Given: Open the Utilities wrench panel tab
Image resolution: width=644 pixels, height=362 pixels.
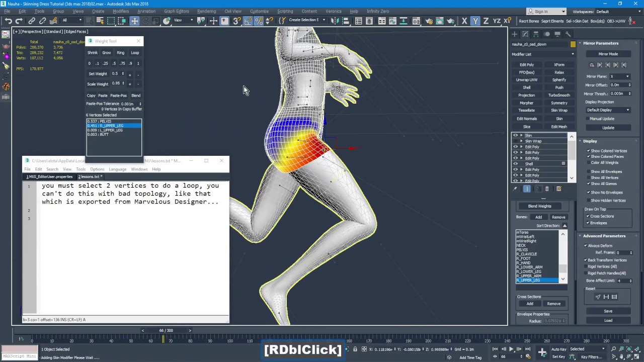Looking at the screenshot, I should pos(568,34).
